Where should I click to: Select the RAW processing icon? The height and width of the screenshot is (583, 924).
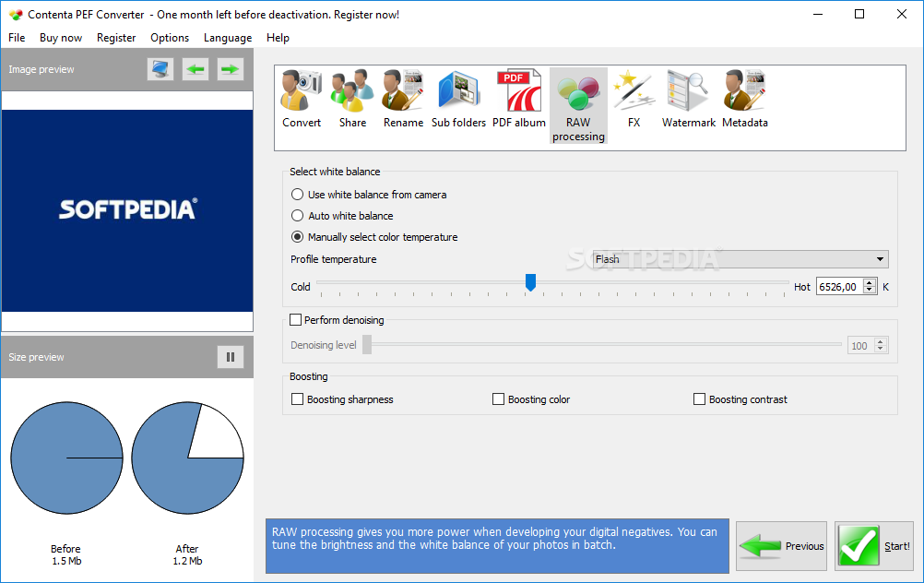tap(578, 105)
